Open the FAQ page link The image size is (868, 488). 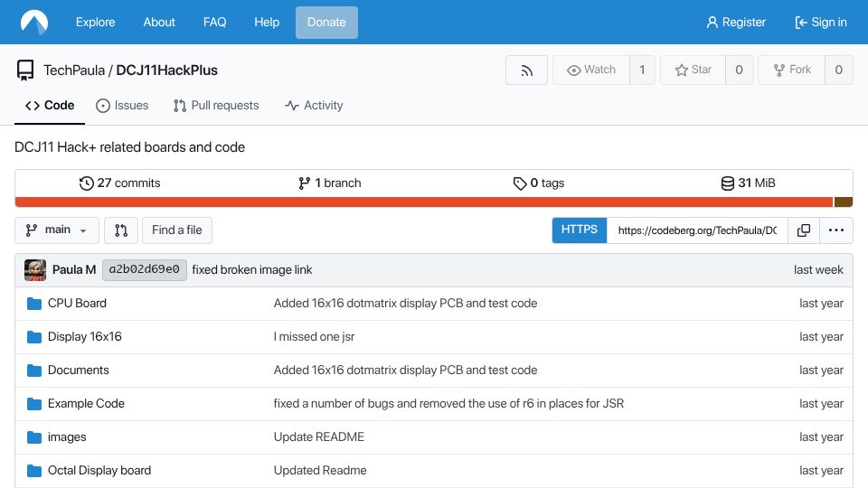tap(214, 22)
